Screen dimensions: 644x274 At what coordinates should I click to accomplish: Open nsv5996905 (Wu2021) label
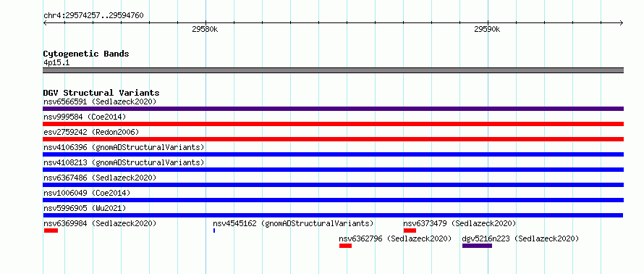pos(85,208)
